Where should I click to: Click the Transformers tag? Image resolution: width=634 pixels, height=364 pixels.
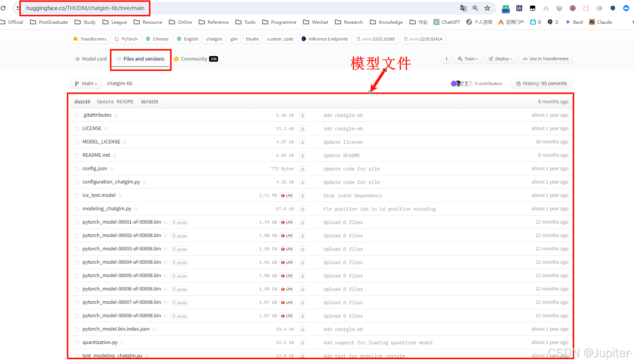pos(90,39)
